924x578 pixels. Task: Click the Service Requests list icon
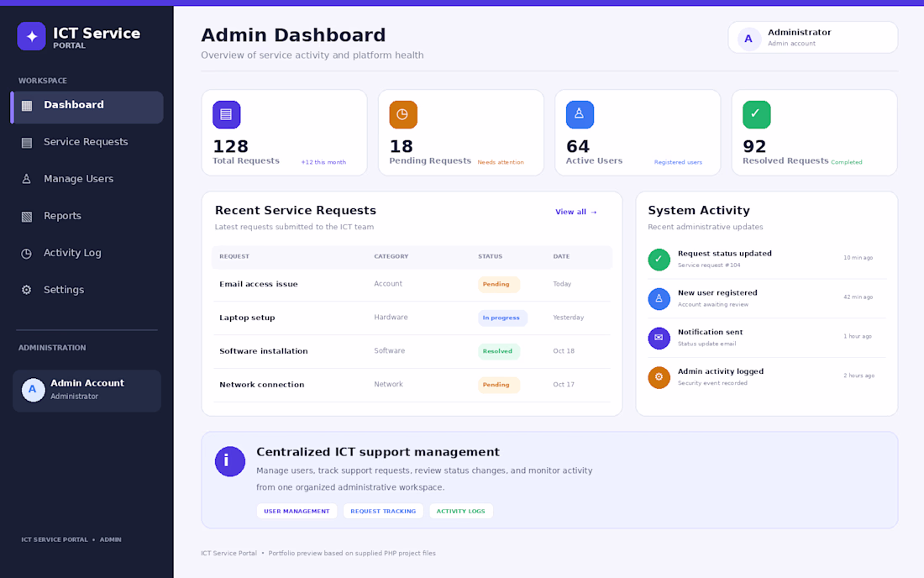[27, 143]
